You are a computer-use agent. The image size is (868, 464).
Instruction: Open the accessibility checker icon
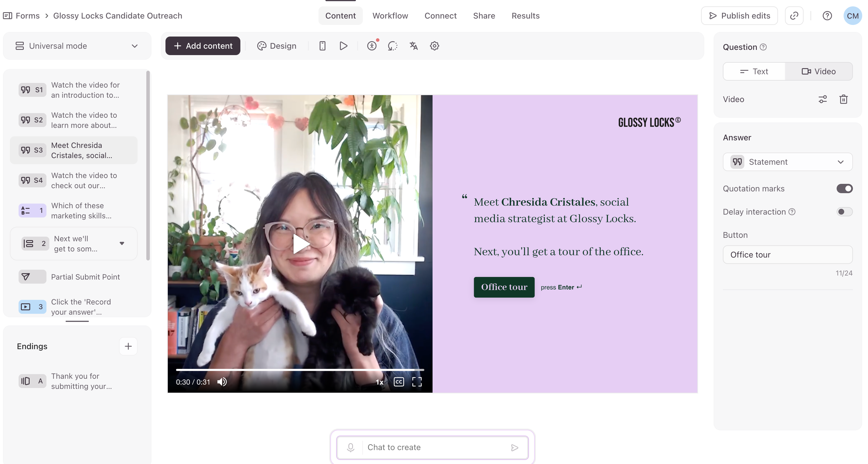[372, 46]
